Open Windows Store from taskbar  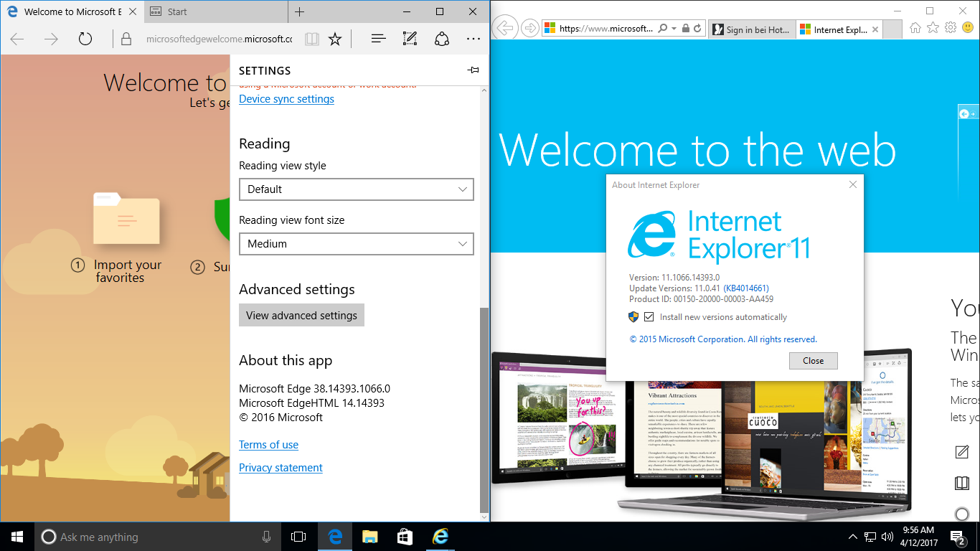pyautogui.click(x=405, y=537)
